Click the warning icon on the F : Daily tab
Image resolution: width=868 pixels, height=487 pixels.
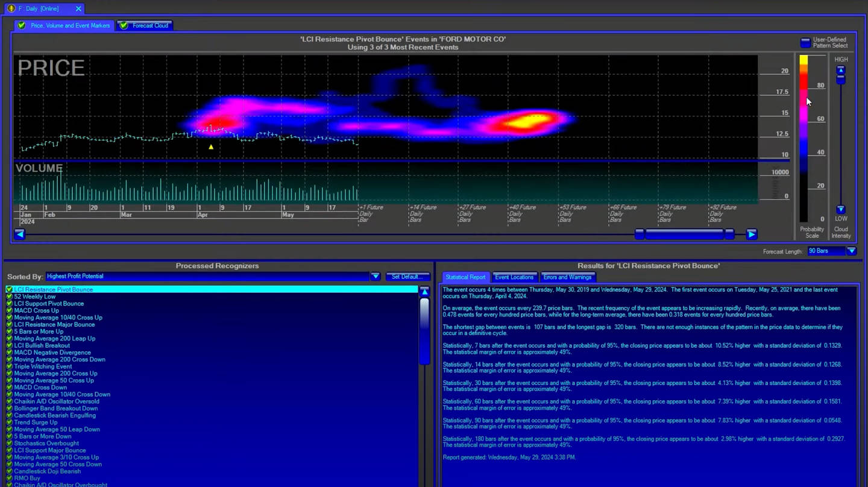pyautogui.click(x=11, y=8)
